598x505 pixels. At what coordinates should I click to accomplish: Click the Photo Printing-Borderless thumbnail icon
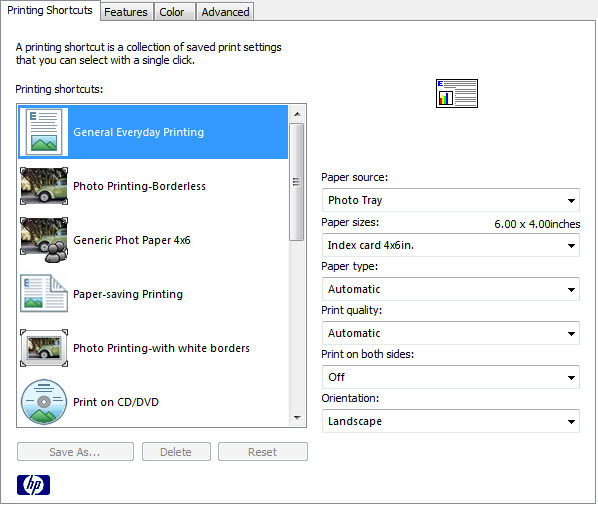(44, 186)
